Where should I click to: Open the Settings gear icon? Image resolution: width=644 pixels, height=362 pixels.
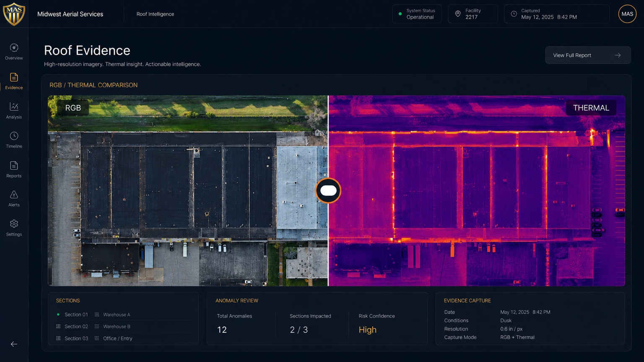tap(14, 224)
